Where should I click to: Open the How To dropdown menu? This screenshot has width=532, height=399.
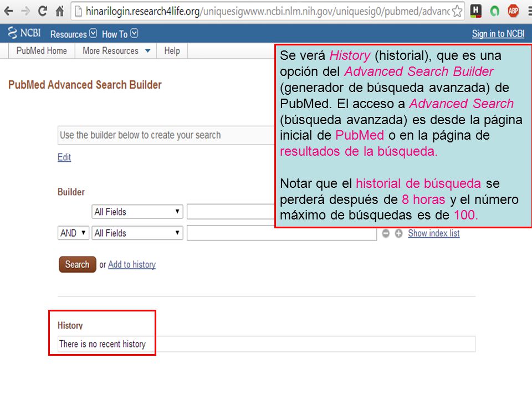tap(120, 34)
